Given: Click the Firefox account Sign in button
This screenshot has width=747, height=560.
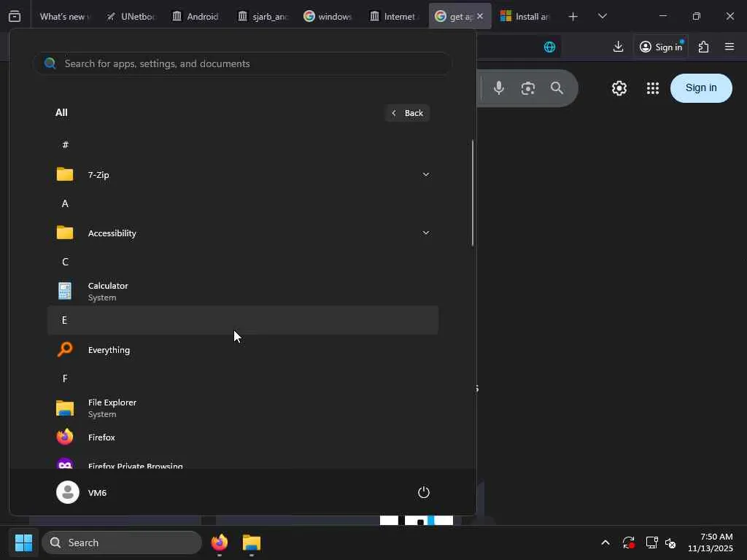Looking at the screenshot, I should coord(661,47).
